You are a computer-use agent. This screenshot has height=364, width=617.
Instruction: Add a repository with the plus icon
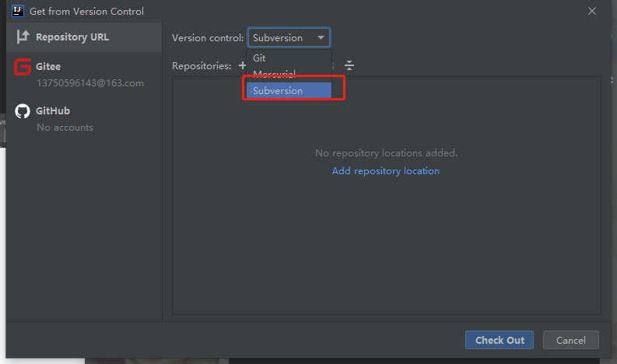pos(242,65)
